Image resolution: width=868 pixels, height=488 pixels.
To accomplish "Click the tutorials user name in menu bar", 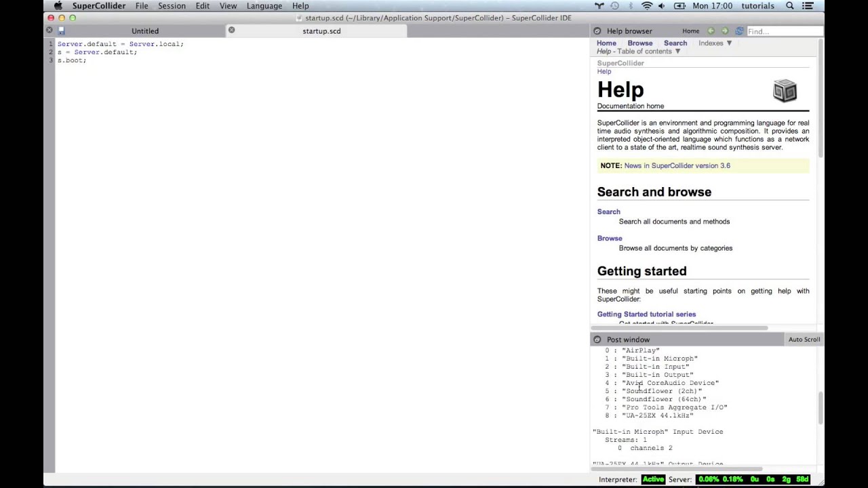I will [757, 6].
